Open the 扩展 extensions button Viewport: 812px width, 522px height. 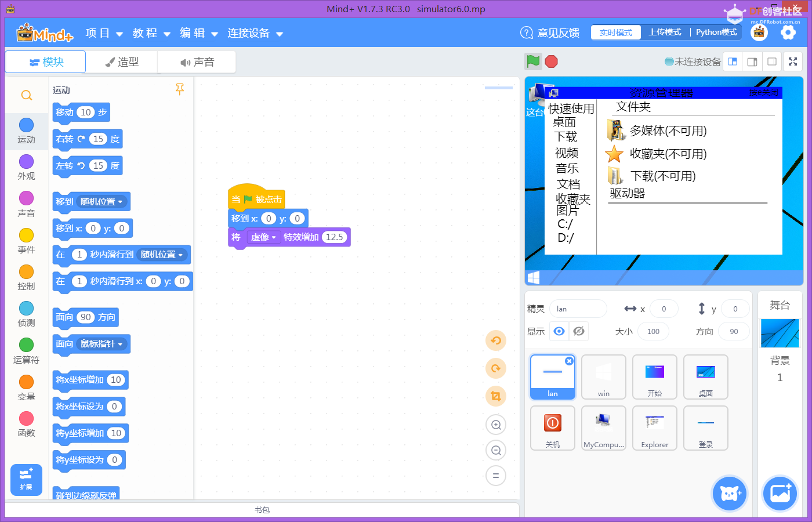[26, 480]
